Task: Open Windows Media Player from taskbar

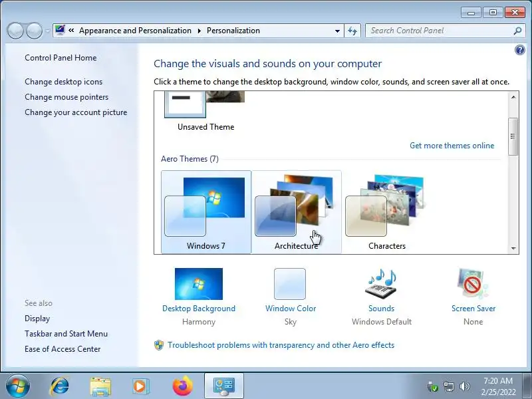Action: pyautogui.click(x=141, y=386)
